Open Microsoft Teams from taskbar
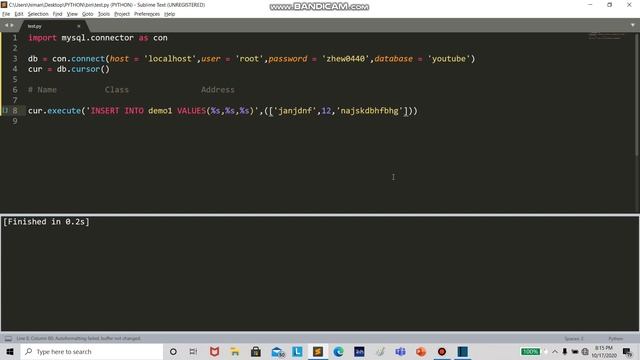This screenshot has width=640, height=360. (x=400, y=351)
